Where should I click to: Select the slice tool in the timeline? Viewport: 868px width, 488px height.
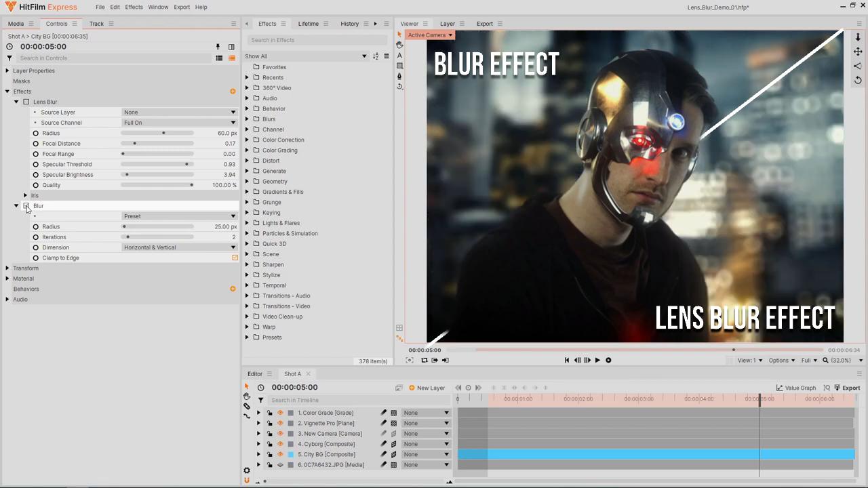(x=247, y=406)
